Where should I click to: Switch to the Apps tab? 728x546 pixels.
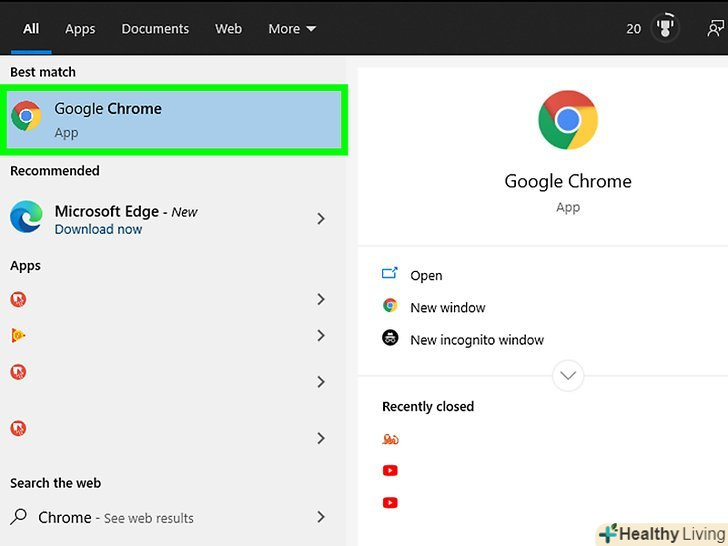pos(80,29)
